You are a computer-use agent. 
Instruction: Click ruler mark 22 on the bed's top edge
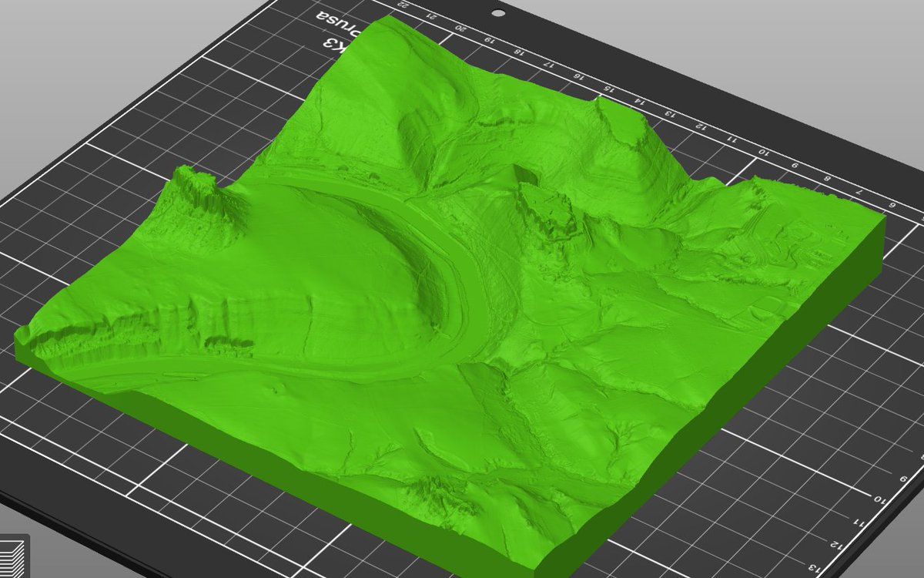click(403, 5)
